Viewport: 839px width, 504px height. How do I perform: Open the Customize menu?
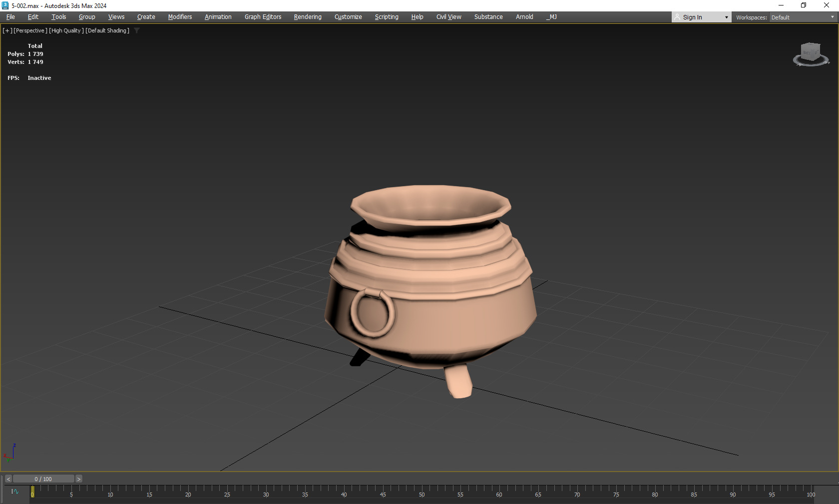pyautogui.click(x=348, y=17)
